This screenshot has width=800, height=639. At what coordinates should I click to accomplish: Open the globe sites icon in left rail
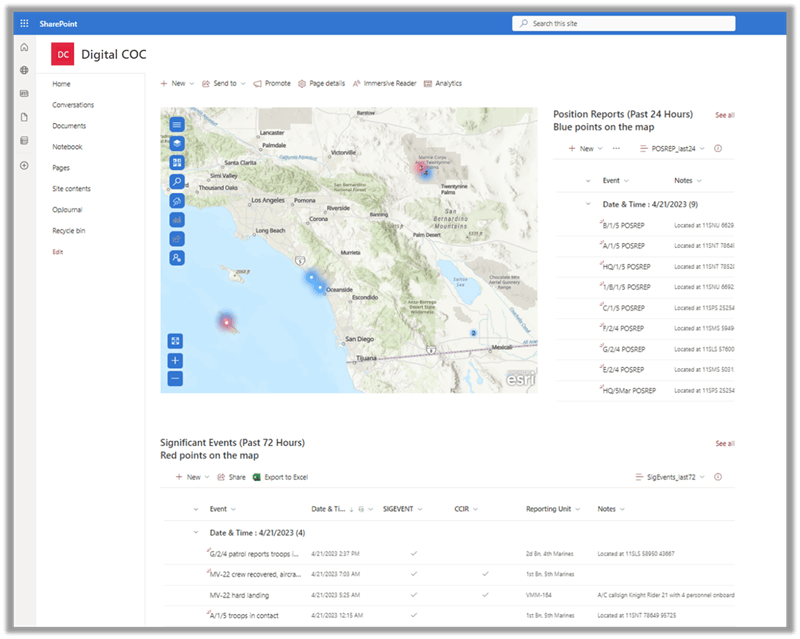[x=24, y=70]
